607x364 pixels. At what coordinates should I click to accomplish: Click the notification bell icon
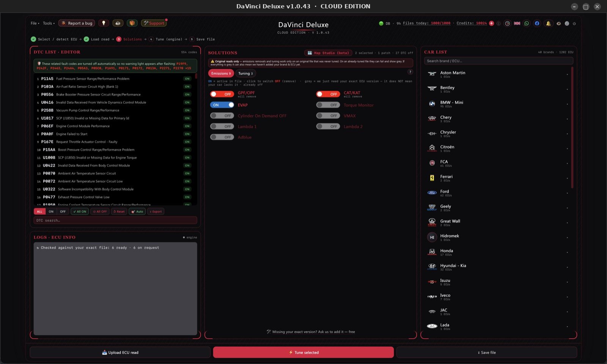point(548,24)
